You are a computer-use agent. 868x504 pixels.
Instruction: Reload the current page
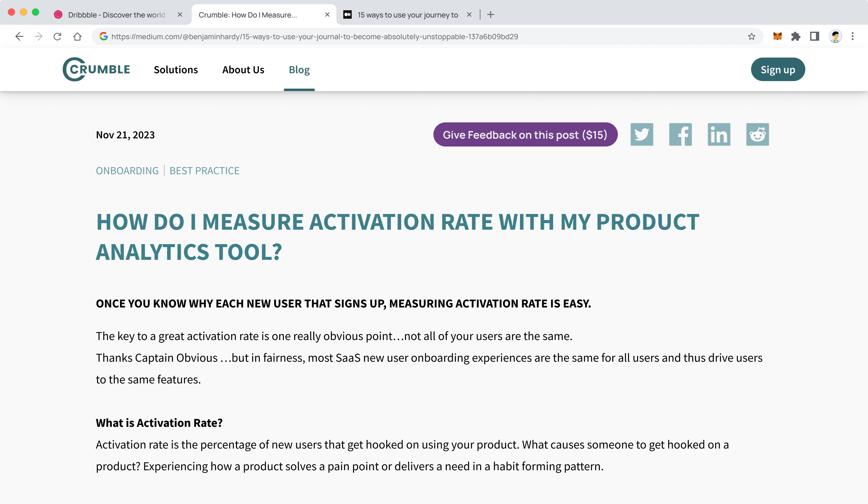[58, 36]
